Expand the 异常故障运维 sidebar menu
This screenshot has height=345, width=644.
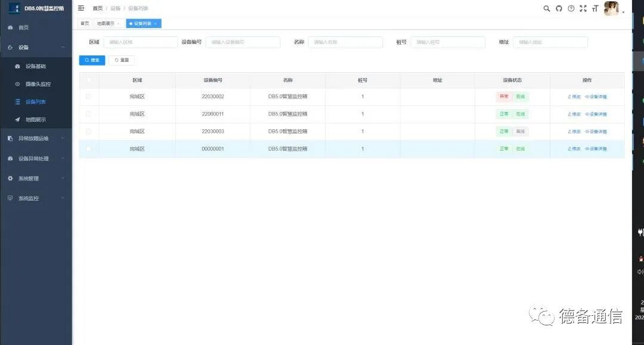coord(36,139)
